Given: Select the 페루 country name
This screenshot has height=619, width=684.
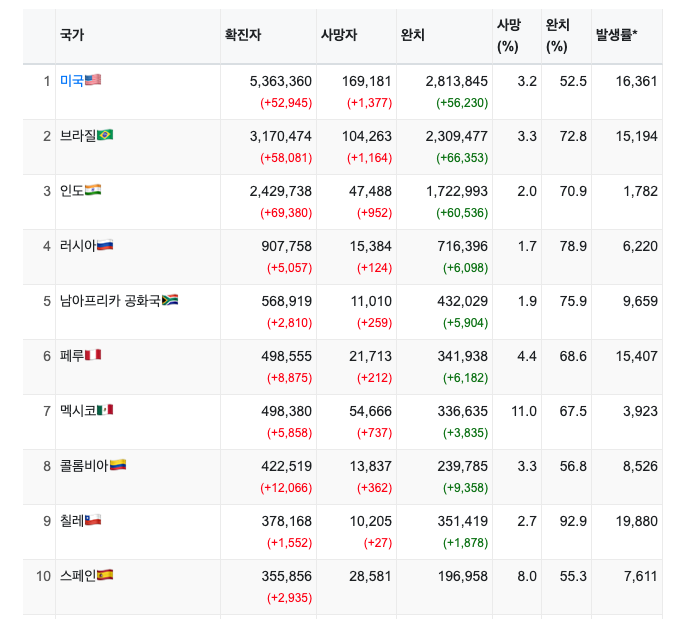Looking at the screenshot, I should pos(72,356).
